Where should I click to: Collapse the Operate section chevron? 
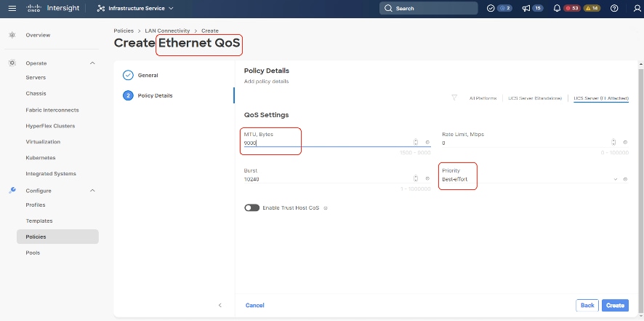pyautogui.click(x=92, y=63)
